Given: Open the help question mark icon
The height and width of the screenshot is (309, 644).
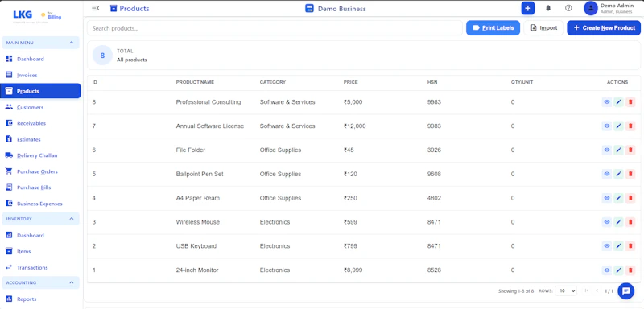Looking at the screenshot, I should click(x=568, y=8).
